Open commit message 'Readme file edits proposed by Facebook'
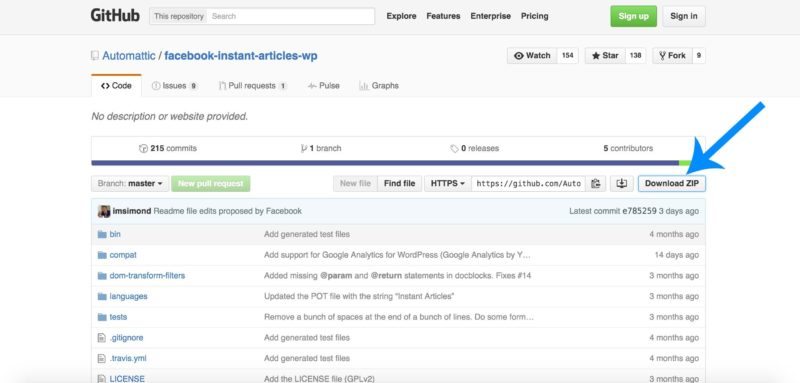Viewport: 800px width, 383px height. point(228,211)
